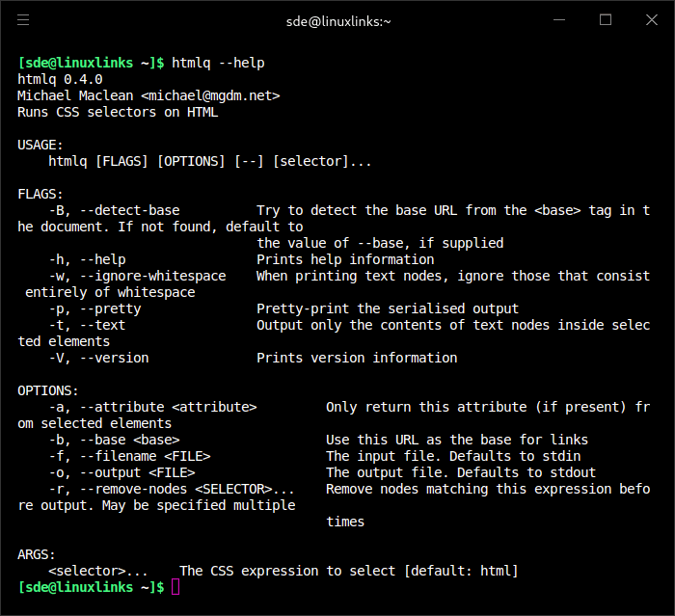Click the -w, --ignore-whitespace flag
Screen dimensions: 675x616
[137, 276]
